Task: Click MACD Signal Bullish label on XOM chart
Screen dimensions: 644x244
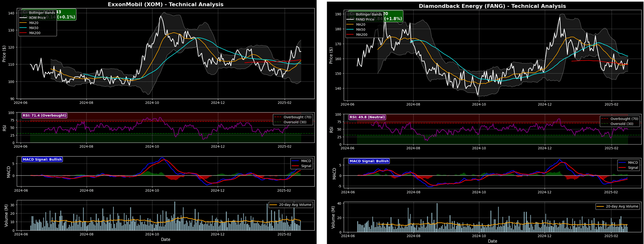Action: [42, 160]
